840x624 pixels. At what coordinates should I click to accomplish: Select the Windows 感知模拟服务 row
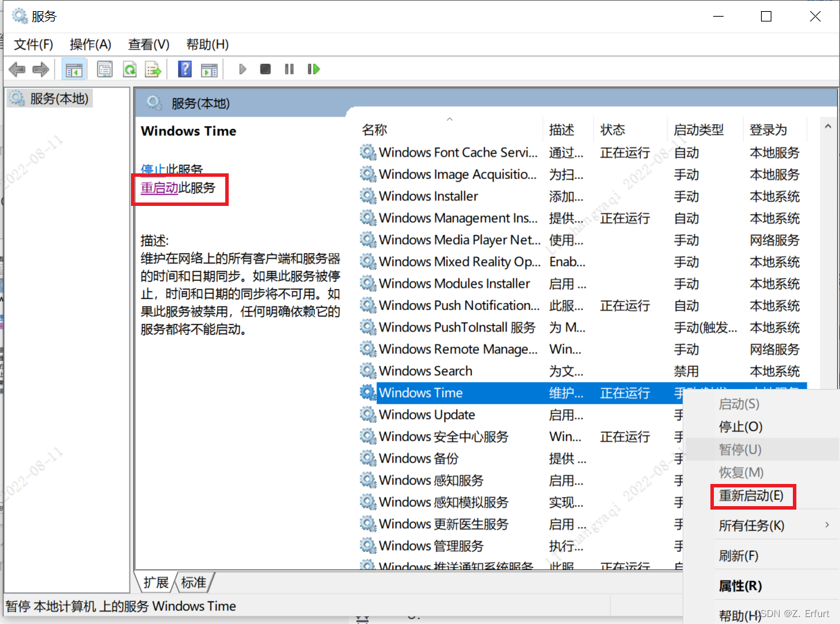tap(520, 502)
